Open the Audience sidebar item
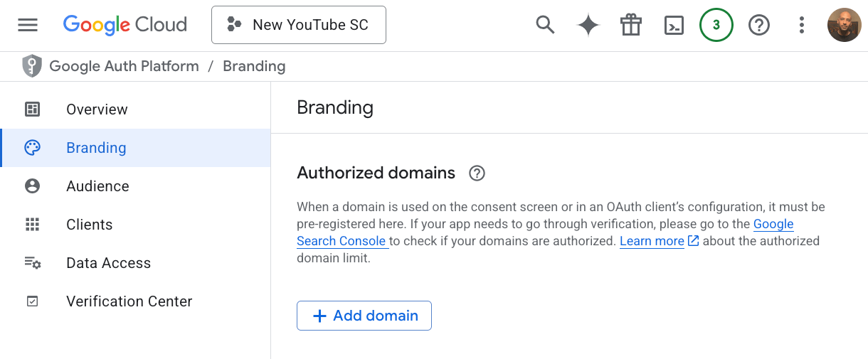This screenshot has height=359, width=868. 97,186
